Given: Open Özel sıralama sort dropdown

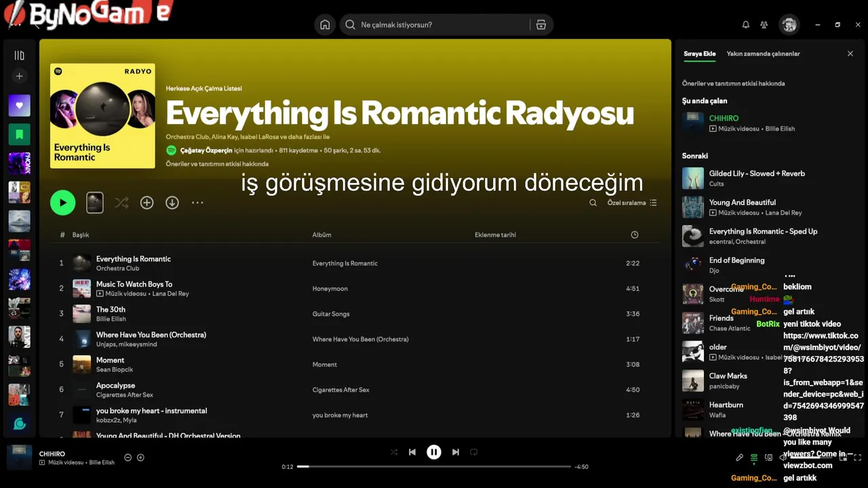Looking at the screenshot, I should click(x=631, y=203).
